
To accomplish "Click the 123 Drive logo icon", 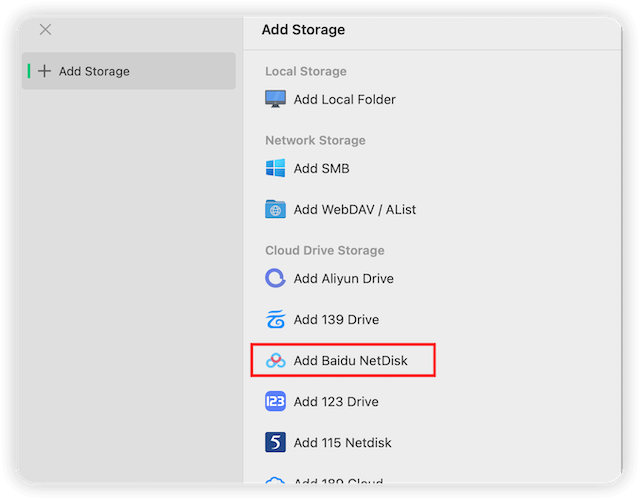I will pos(276,401).
